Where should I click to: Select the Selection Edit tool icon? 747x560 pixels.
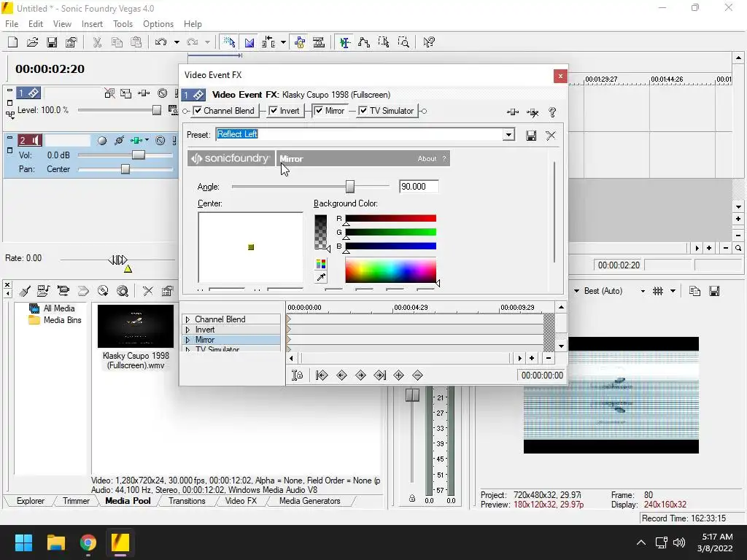384,42
